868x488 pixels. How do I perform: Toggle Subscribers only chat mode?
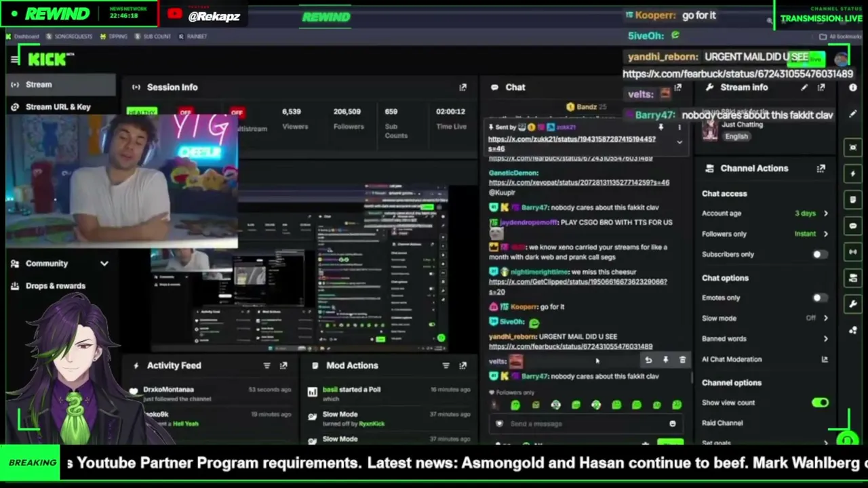pos(820,254)
